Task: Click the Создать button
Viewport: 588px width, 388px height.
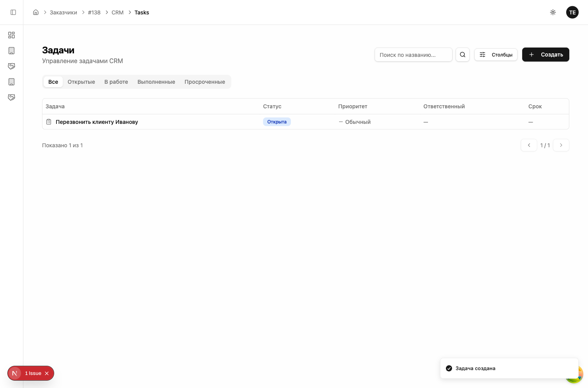Action: pyautogui.click(x=545, y=55)
